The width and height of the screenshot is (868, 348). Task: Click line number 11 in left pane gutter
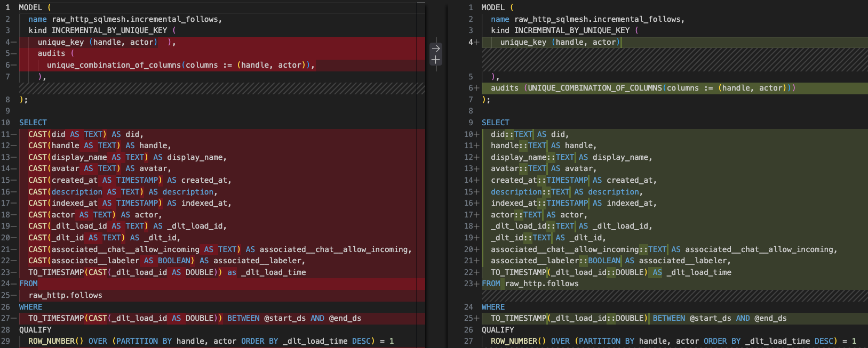tap(5, 134)
